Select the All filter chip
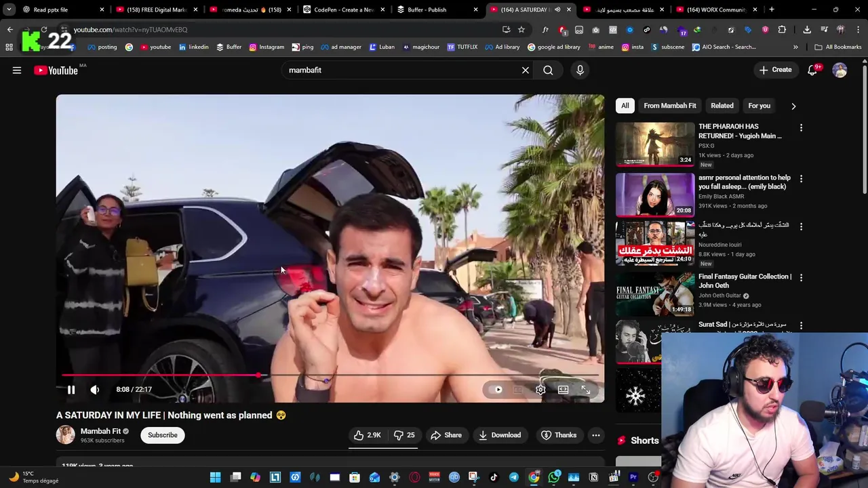 point(625,106)
